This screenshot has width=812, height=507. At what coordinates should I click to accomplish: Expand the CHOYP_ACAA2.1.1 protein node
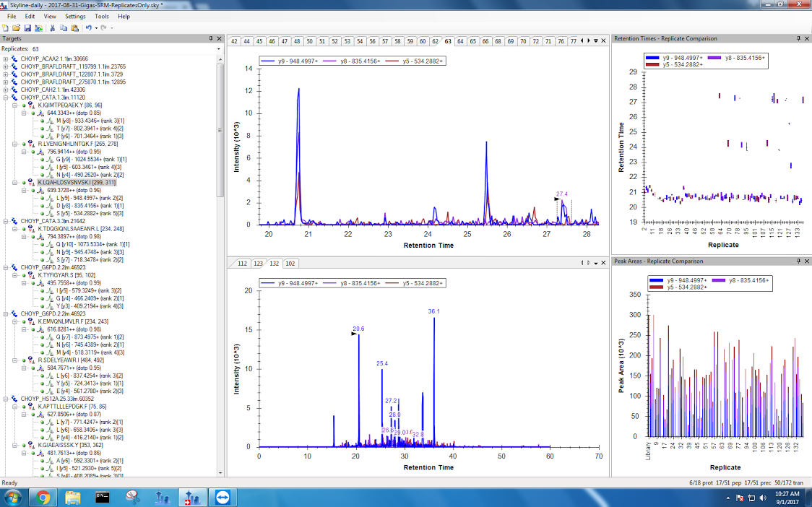click(6, 58)
